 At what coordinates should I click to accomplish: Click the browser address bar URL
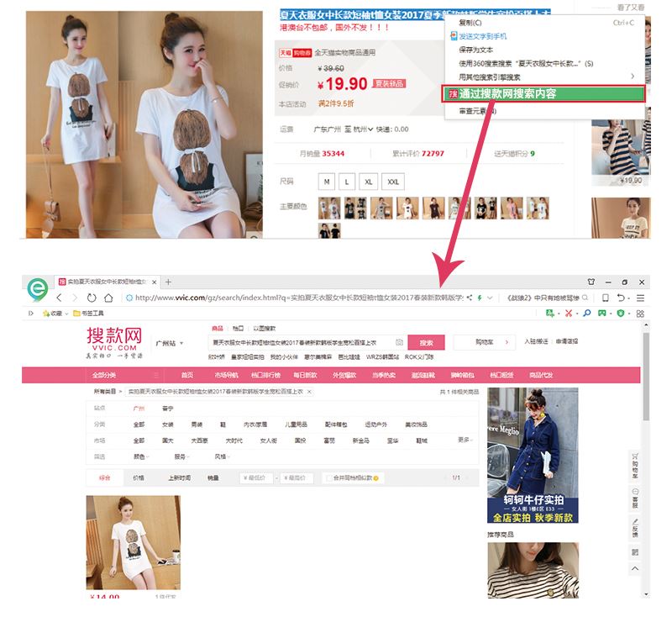click(298, 298)
